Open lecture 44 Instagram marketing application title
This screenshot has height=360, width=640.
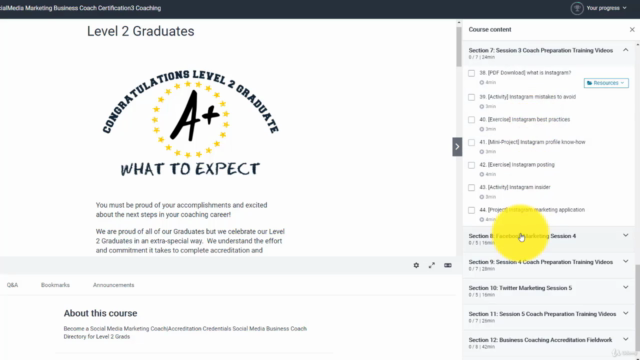[532, 210]
